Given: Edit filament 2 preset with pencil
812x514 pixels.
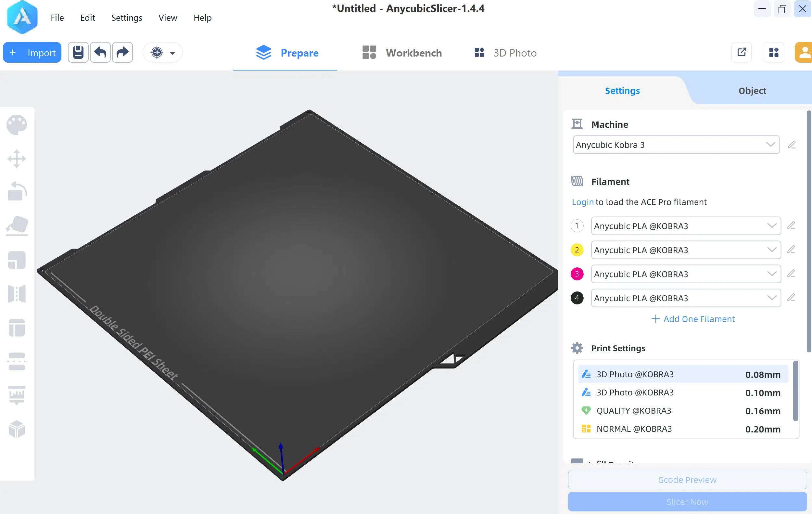Looking at the screenshot, I should pos(791,249).
